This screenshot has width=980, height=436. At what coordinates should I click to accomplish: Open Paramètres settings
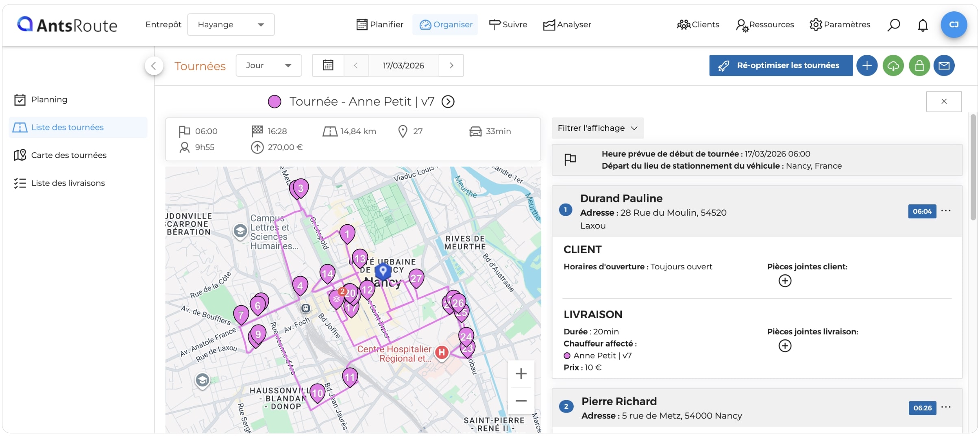(840, 25)
